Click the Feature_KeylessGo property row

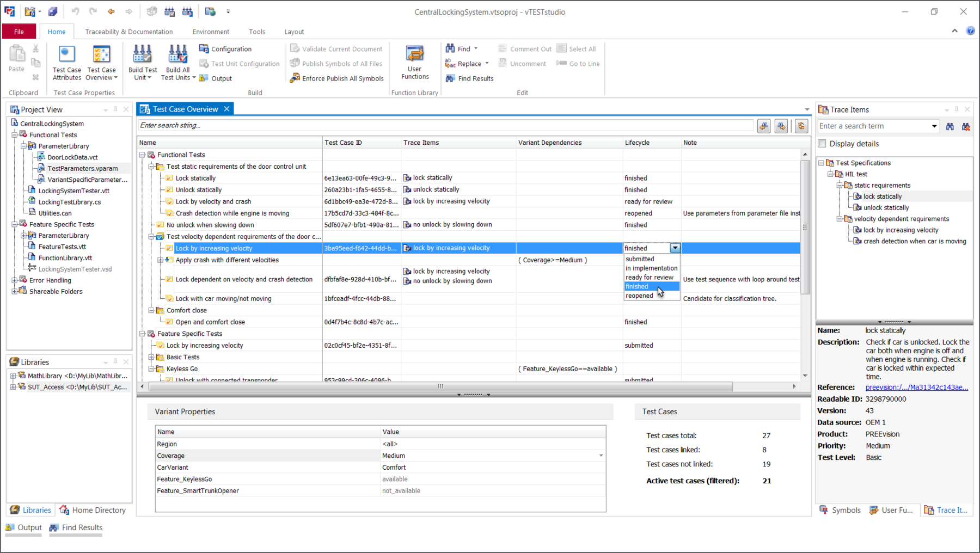point(380,479)
